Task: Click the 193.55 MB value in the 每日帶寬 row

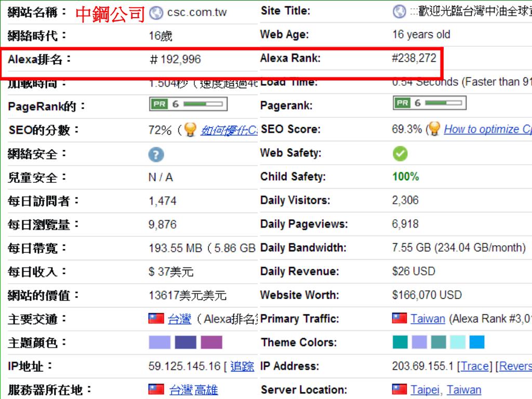Action: click(176, 248)
